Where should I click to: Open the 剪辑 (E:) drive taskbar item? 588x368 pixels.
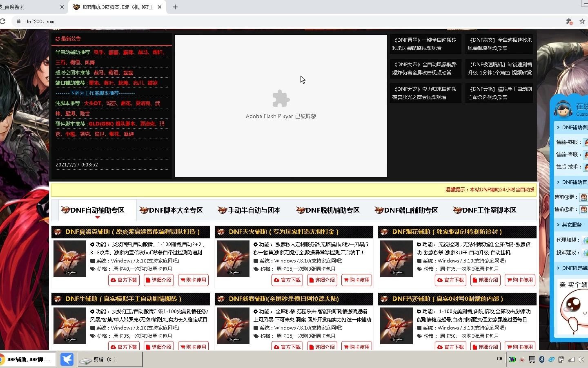[x=110, y=359]
